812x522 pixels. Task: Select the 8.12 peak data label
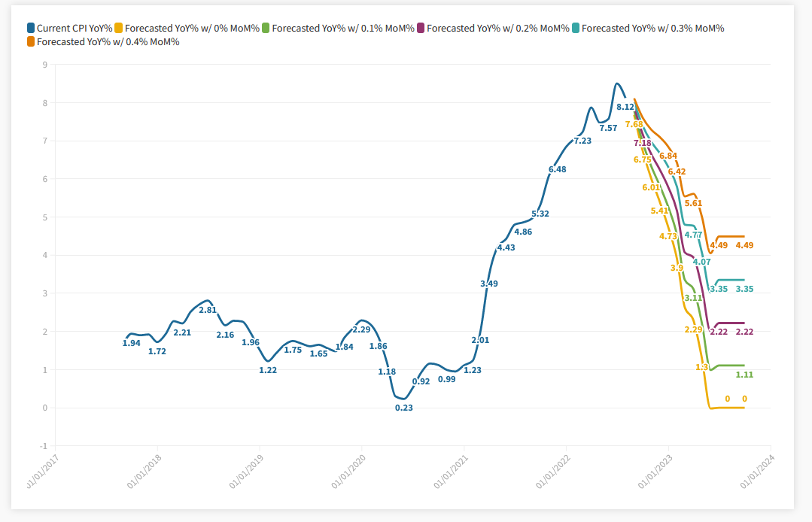[625, 108]
